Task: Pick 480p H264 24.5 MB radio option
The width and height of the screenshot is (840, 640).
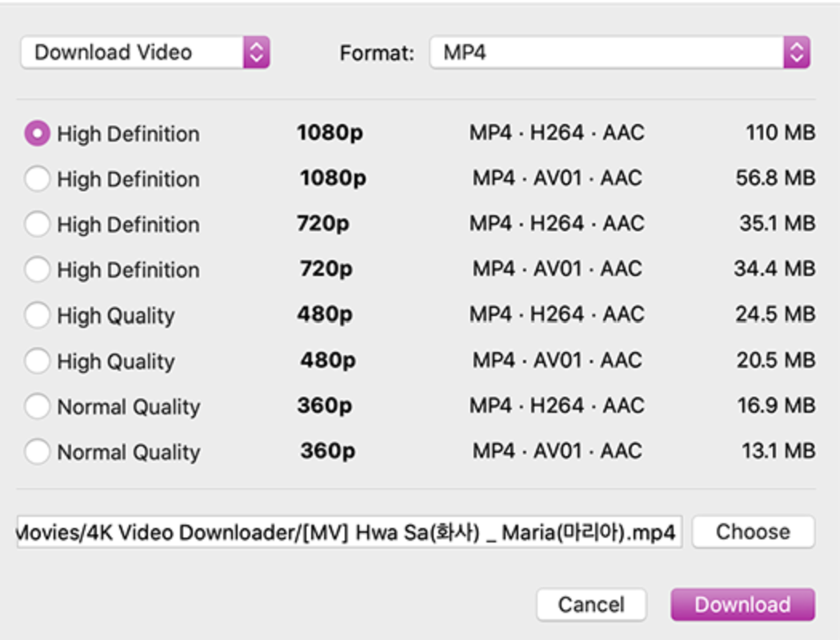Action: (x=37, y=314)
